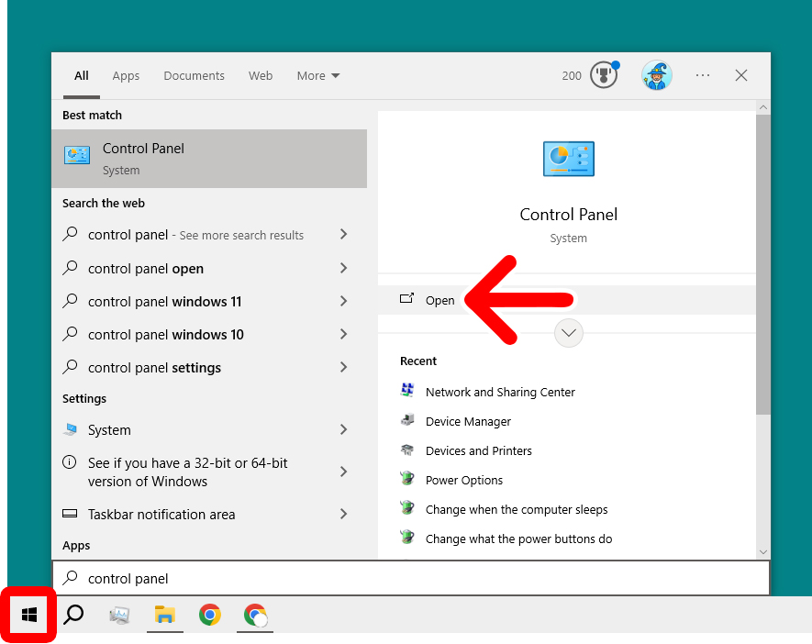Expand the More filter dropdown
812x644 pixels.
coord(317,76)
